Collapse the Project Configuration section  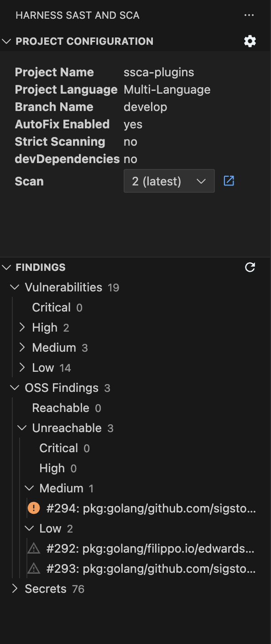[x=6, y=41]
